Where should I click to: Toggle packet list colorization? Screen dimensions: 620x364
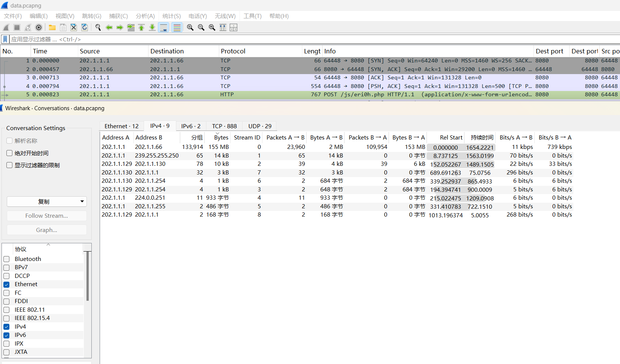coord(177,27)
